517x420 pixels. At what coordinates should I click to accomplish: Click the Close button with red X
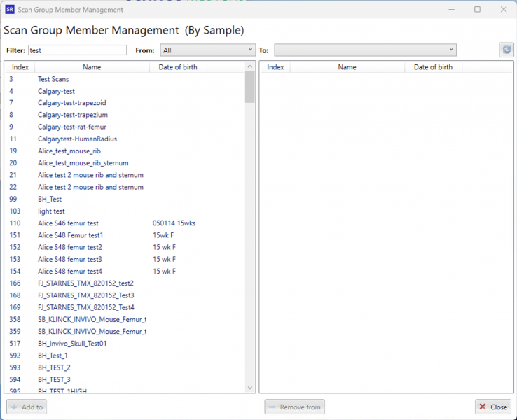(493, 407)
